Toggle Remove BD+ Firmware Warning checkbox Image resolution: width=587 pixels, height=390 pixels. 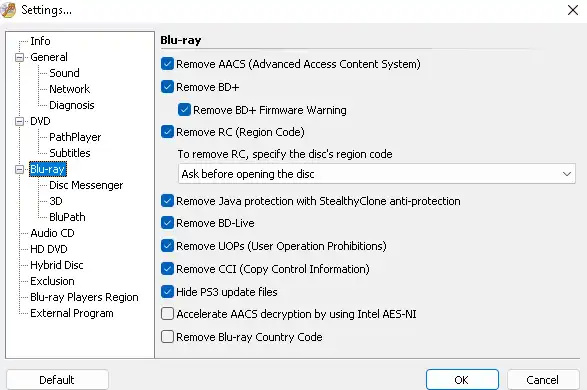(x=184, y=110)
